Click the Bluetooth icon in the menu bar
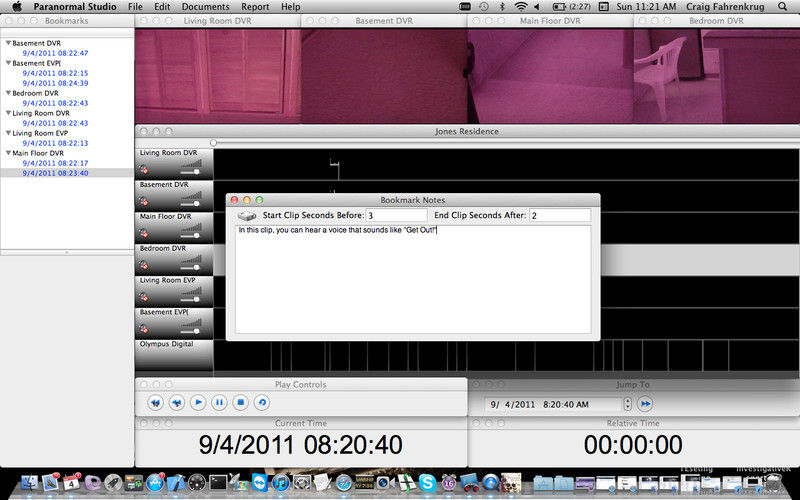This screenshot has width=800, height=500. pos(502,7)
